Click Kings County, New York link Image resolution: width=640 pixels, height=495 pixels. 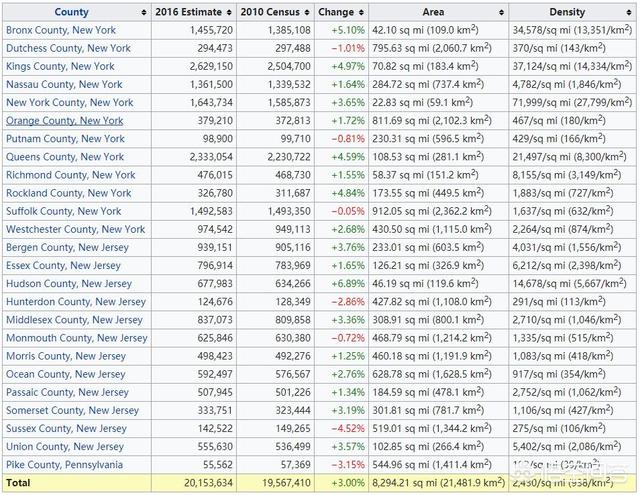click(63, 66)
